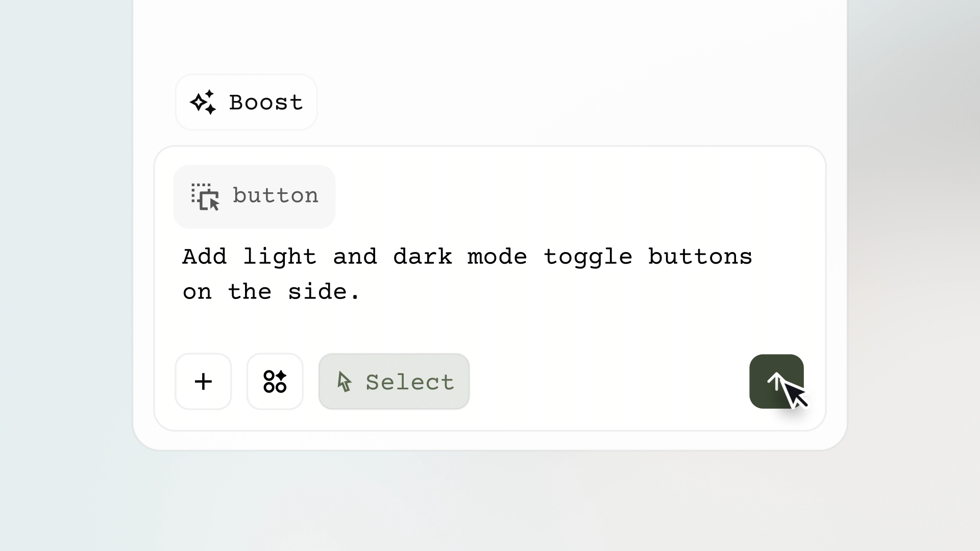Viewport: 980px width, 551px height.
Task: Click the plus icon to add attachment
Action: click(203, 381)
